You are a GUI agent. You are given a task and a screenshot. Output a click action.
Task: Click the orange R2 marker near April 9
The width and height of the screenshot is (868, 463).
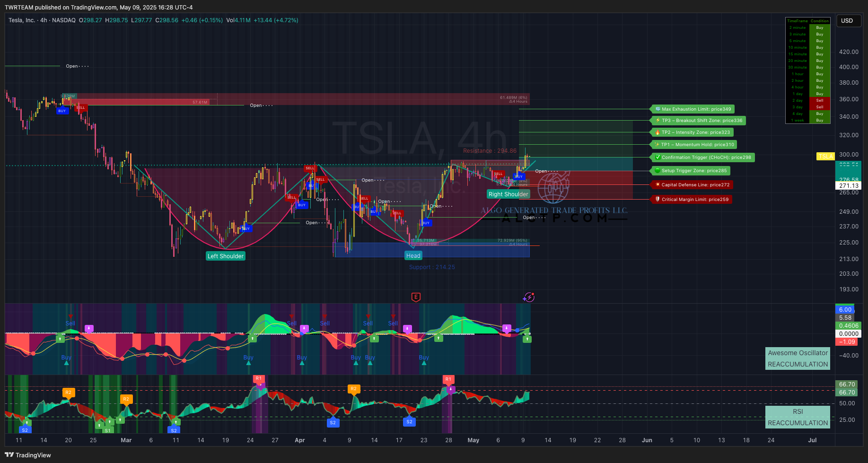tap(353, 389)
